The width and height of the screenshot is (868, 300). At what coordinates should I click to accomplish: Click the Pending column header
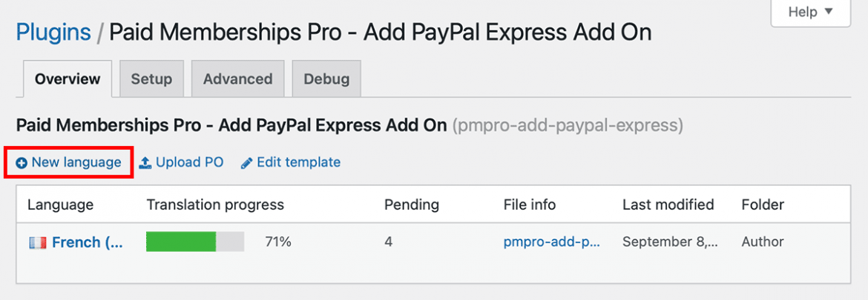pyautogui.click(x=411, y=204)
